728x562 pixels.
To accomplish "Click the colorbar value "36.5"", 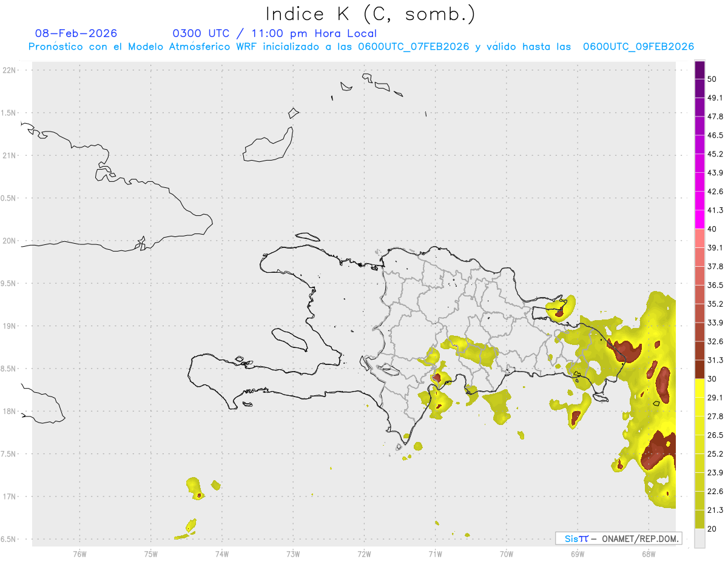I will point(715,285).
